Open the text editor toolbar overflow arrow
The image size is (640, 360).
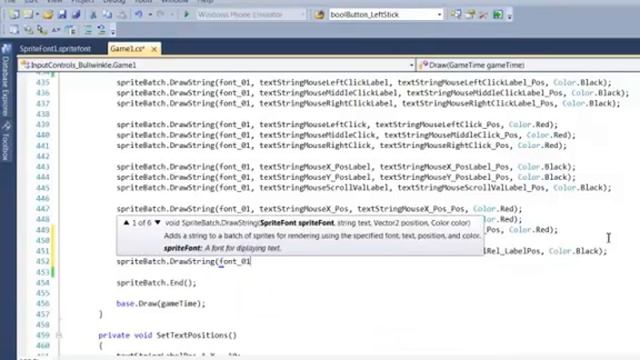pyautogui.click(x=113, y=31)
